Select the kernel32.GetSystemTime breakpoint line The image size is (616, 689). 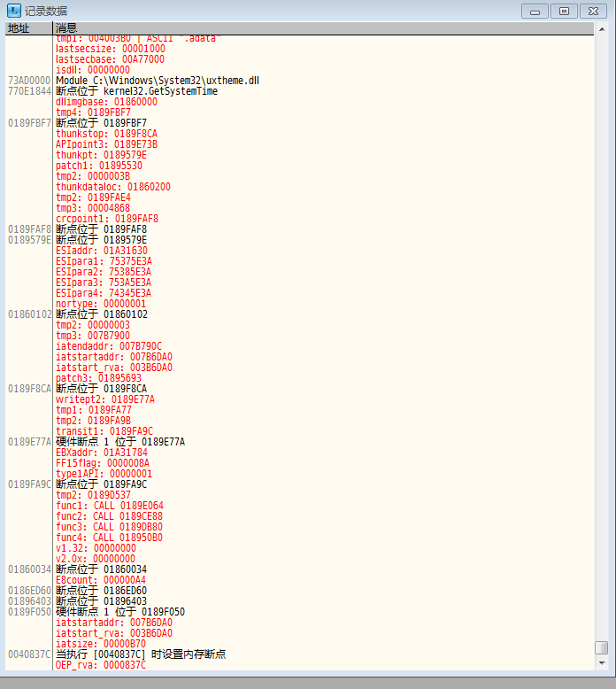[x=136, y=91]
